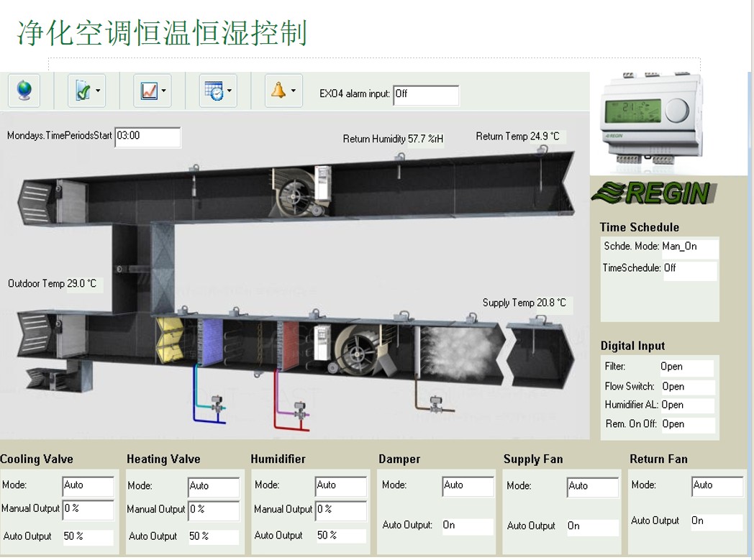The height and width of the screenshot is (560, 754).
Task: Expand the dropdown arrow beside checklist icon
Action: (98, 91)
